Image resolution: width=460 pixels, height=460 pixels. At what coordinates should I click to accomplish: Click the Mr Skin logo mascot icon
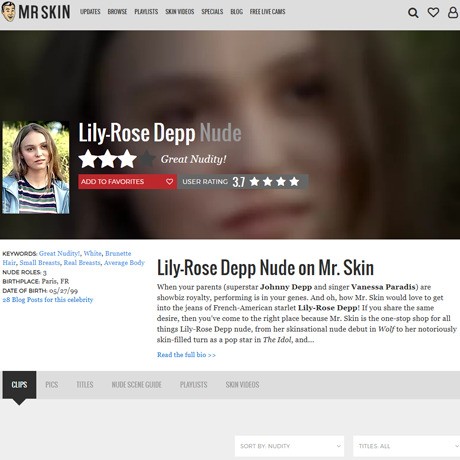coord(8,12)
